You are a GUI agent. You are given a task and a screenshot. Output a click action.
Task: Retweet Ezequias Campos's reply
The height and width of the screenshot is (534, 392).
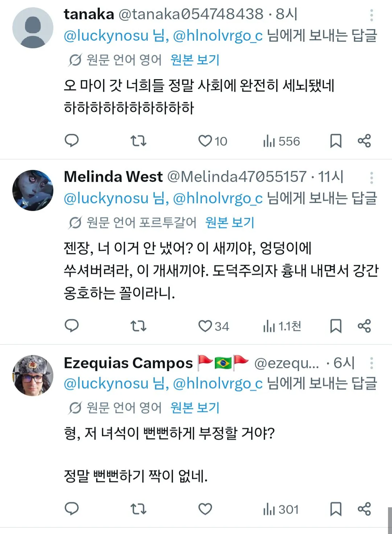138,509
